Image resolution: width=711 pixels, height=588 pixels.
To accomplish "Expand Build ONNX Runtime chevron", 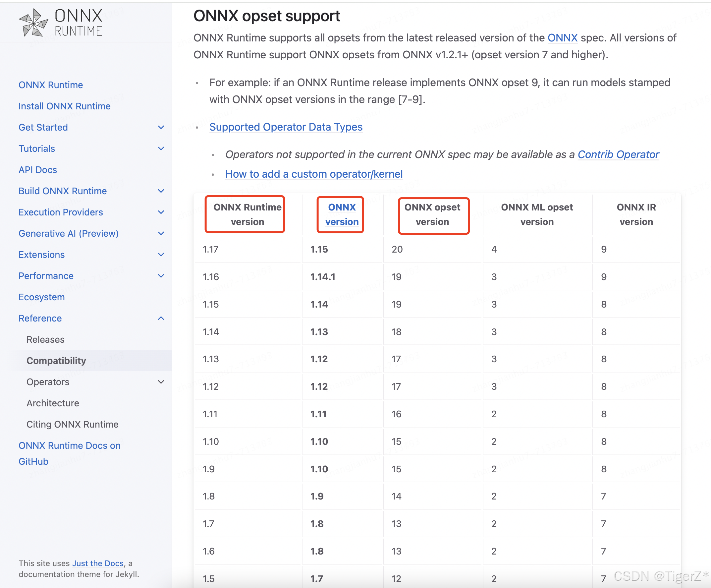I will [161, 191].
